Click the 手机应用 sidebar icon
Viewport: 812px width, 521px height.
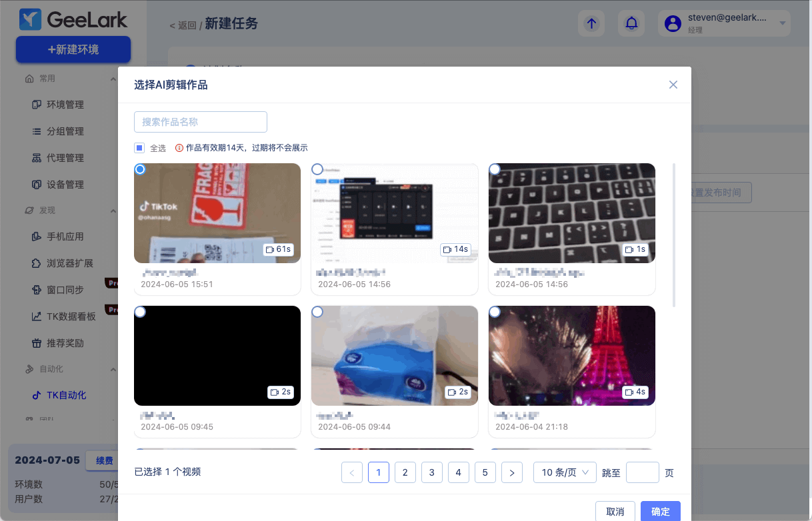click(x=37, y=237)
